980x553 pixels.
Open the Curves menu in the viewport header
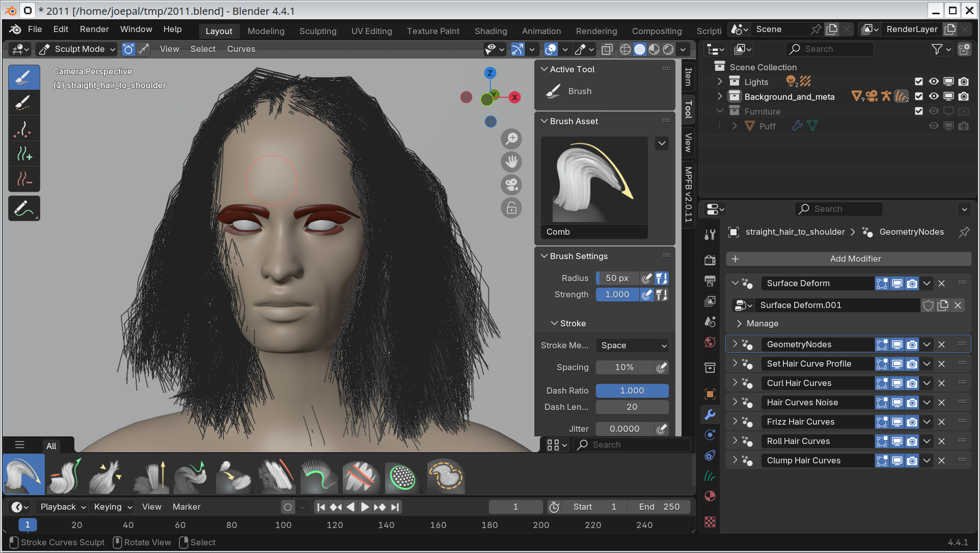click(x=241, y=49)
